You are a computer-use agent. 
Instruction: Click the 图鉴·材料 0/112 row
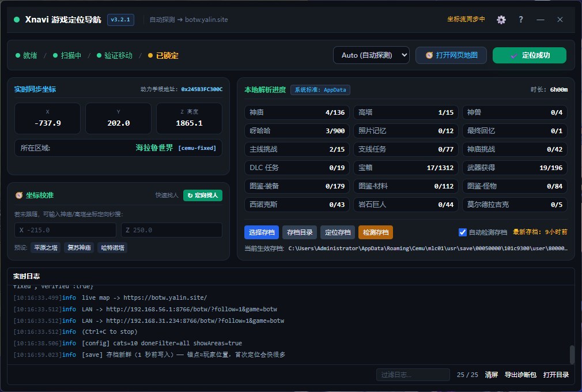(406, 186)
